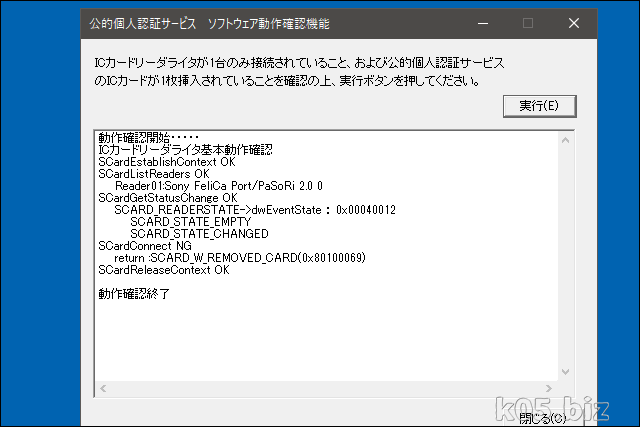Click the line 動作確認開始･････

(x=149, y=138)
